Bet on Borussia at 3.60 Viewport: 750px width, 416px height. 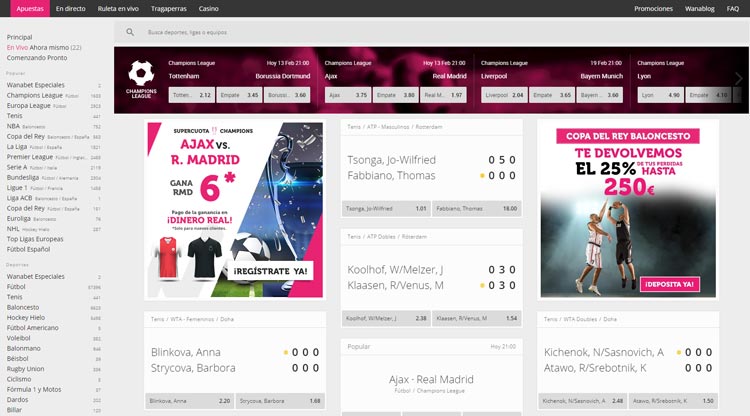287,95
